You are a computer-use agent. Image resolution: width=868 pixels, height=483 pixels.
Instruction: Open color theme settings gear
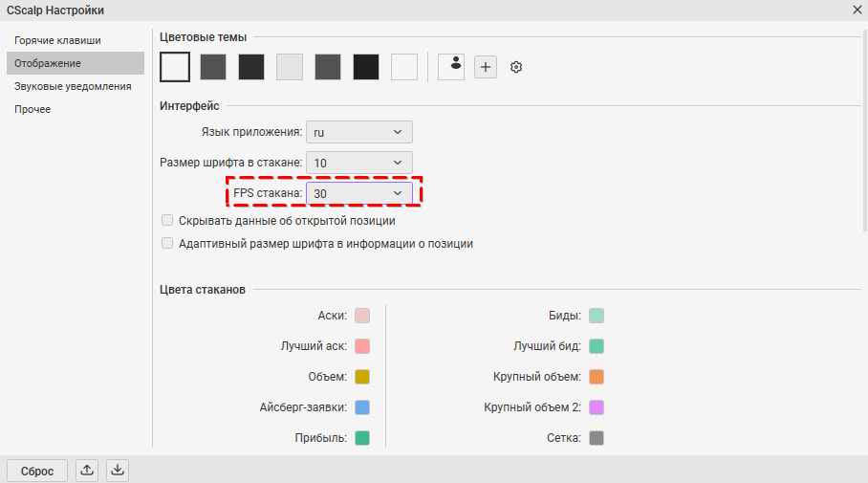(x=516, y=67)
